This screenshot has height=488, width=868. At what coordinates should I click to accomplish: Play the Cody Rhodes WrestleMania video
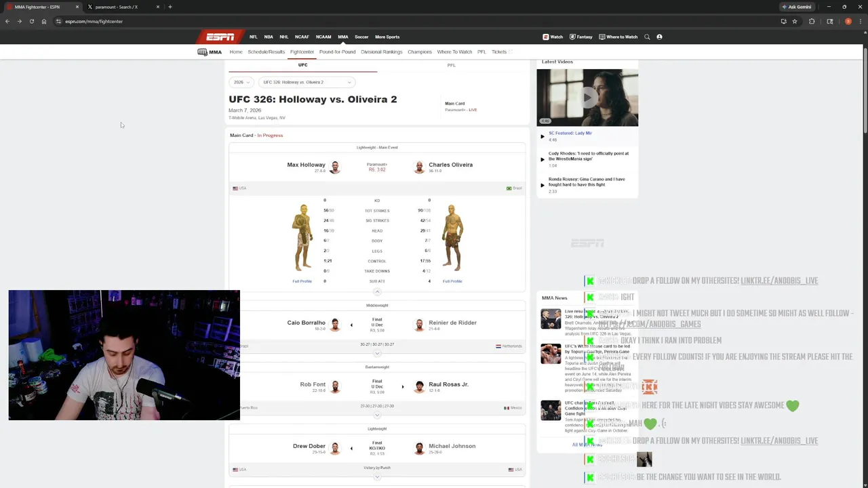point(589,156)
